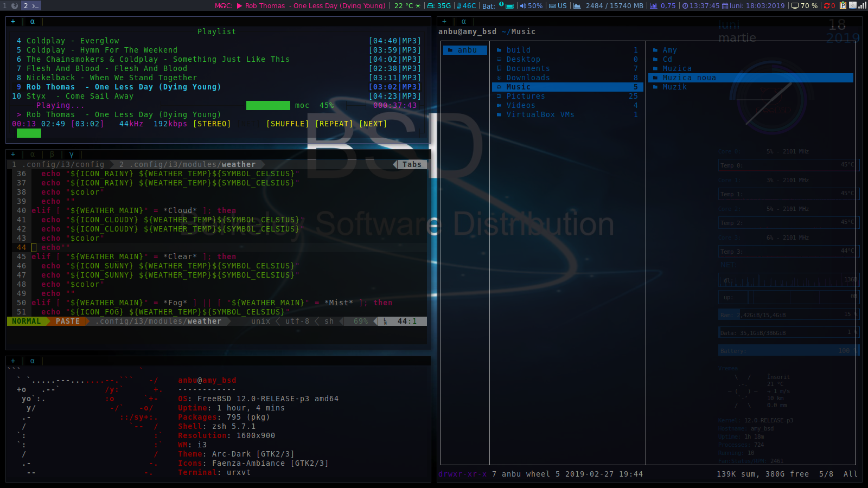Click the brightness monitor icon at 70 %
This screenshot has height=488, width=868.
tap(795, 6)
